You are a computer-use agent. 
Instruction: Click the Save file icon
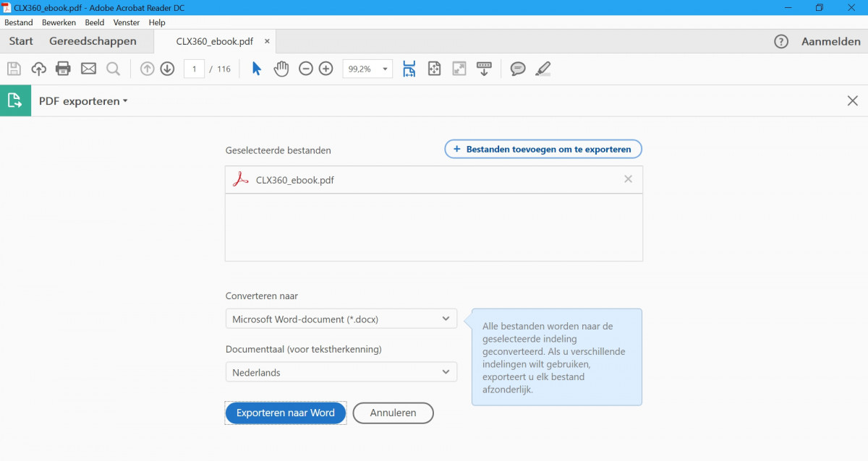point(14,69)
